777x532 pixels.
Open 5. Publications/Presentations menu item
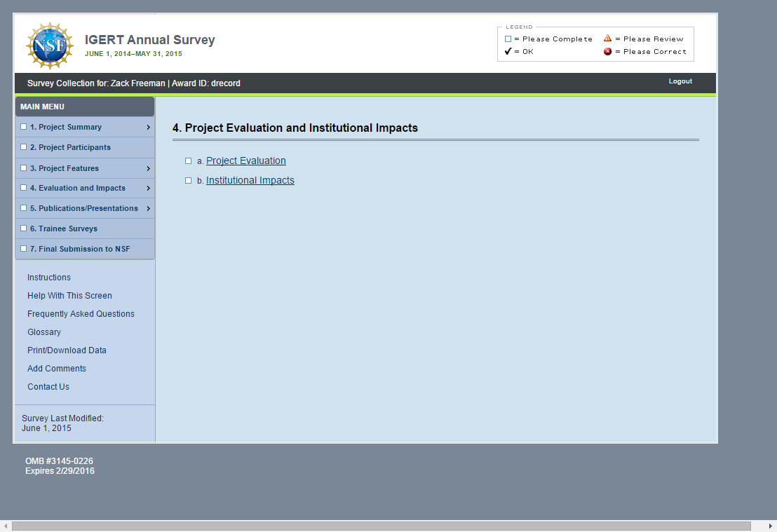coord(83,209)
